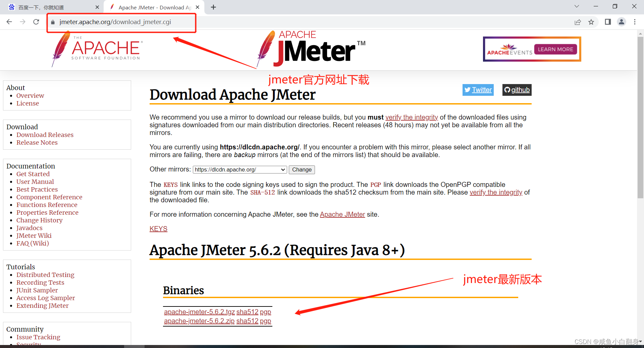The width and height of the screenshot is (644, 348).
Task: Open the FAQ (Wiki) link
Action: [x=33, y=243]
